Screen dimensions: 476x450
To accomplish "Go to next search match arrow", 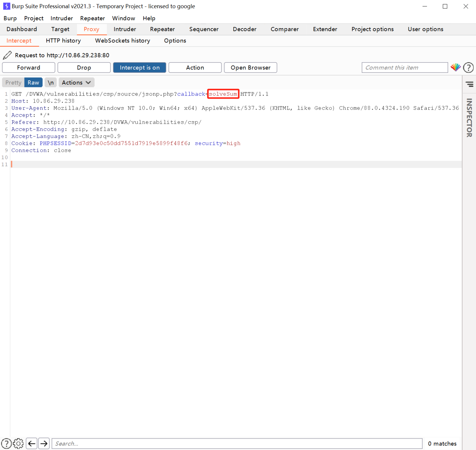I will [x=44, y=443].
